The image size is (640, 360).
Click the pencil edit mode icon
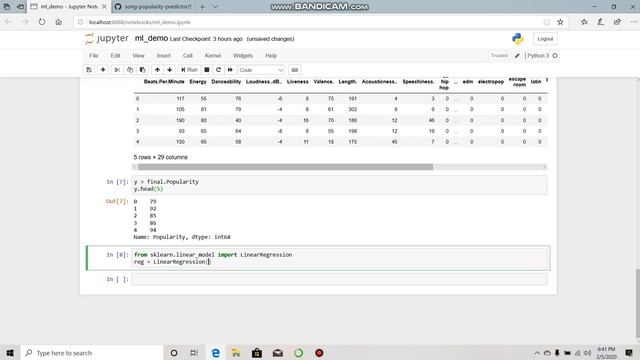[x=517, y=56]
